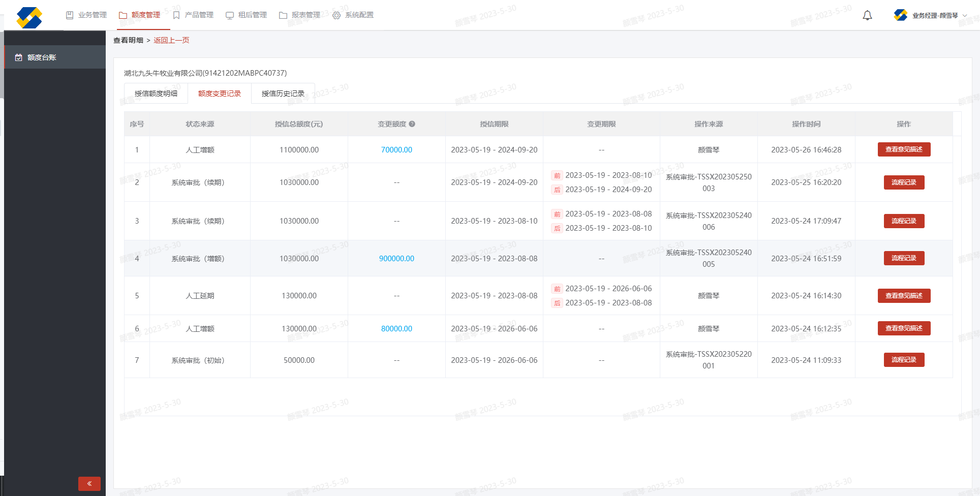
Task: Open 系统配置 gear menu
Action: pos(353,15)
